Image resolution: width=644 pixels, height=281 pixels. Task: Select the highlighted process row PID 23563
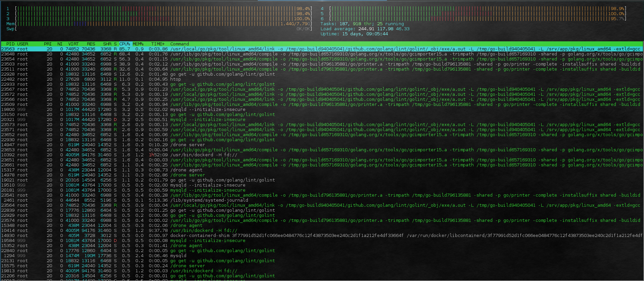coord(322,49)
